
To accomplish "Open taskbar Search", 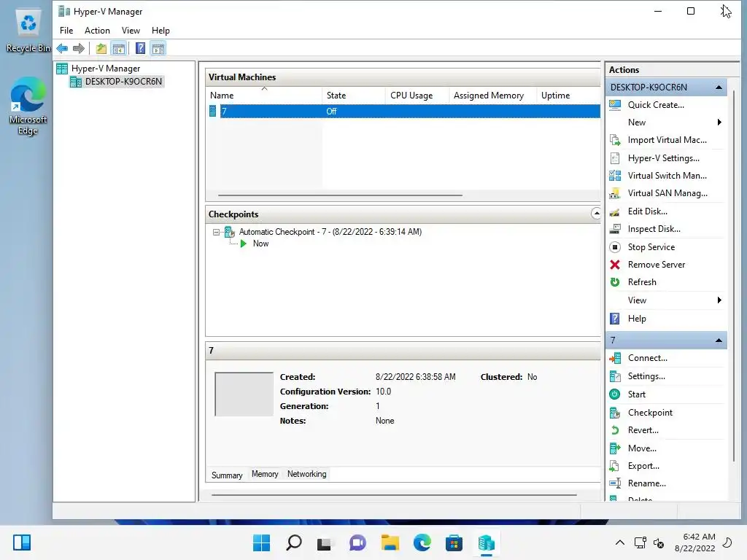I will (293, 542).
